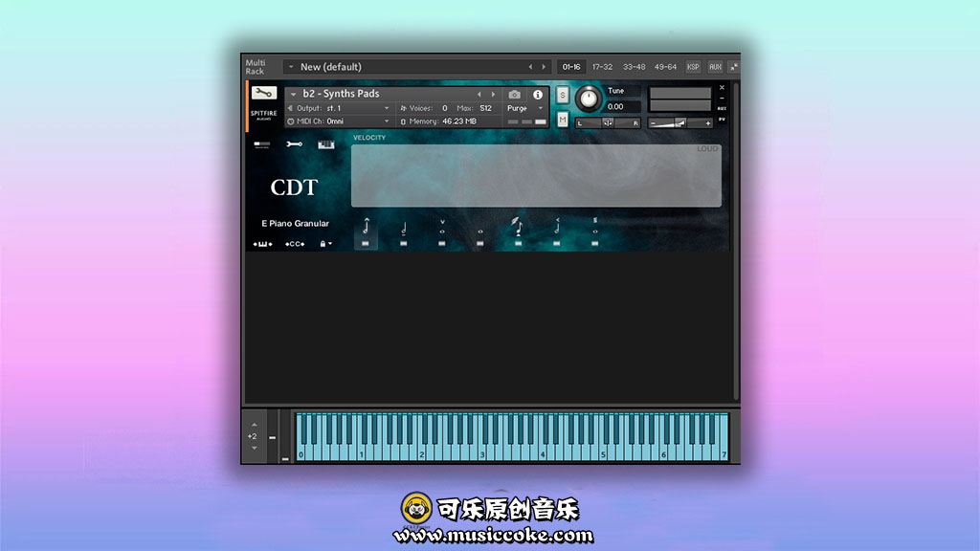Toggle the AUX button in top bar
Image resolution: width=980 pixels, height=551 pixels.
[715, 67]
